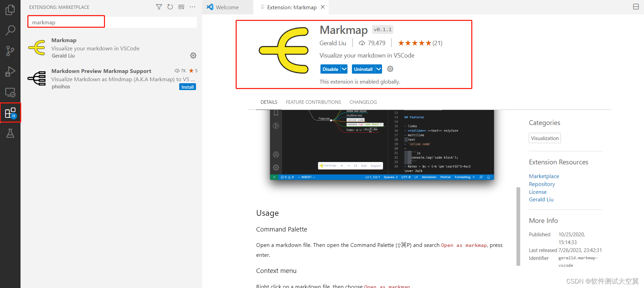Click the Markmap icon in extensions list
The width and height of the screenshot is (644, 288).
(37, 48)
